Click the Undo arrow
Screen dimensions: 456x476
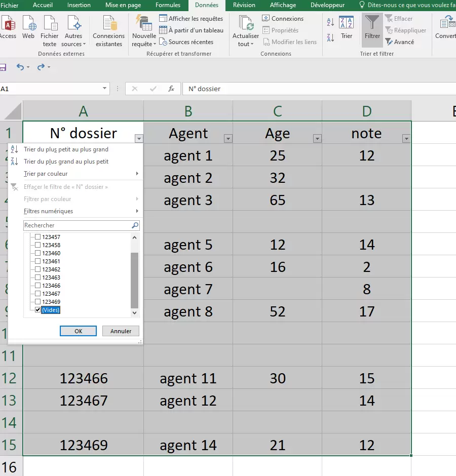[x=20, y=67]
